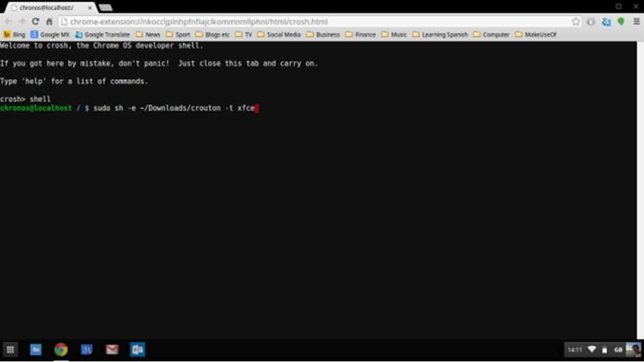Expand the Learning Spanish bookmarks folder
644x362 pixels.
point(440,35)
